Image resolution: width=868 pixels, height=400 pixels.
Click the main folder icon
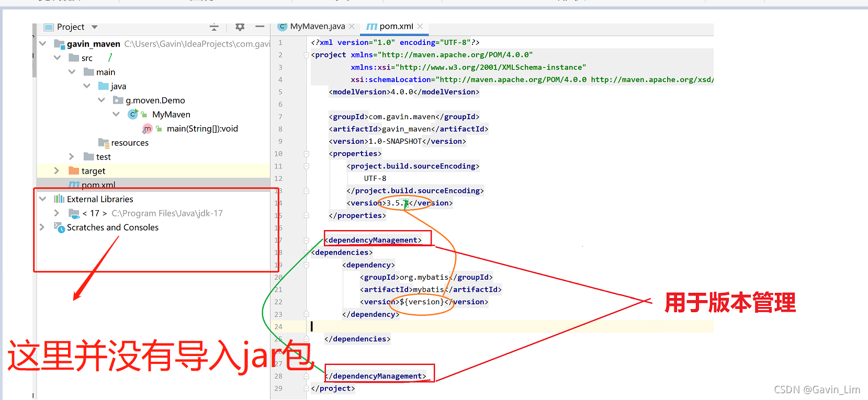coord(88,72)
